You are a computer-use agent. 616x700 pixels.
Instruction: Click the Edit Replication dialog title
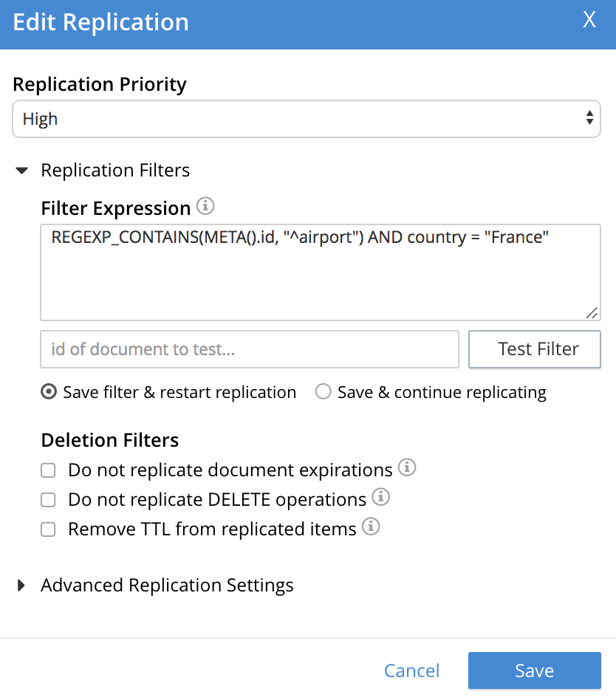click(101, 22)
